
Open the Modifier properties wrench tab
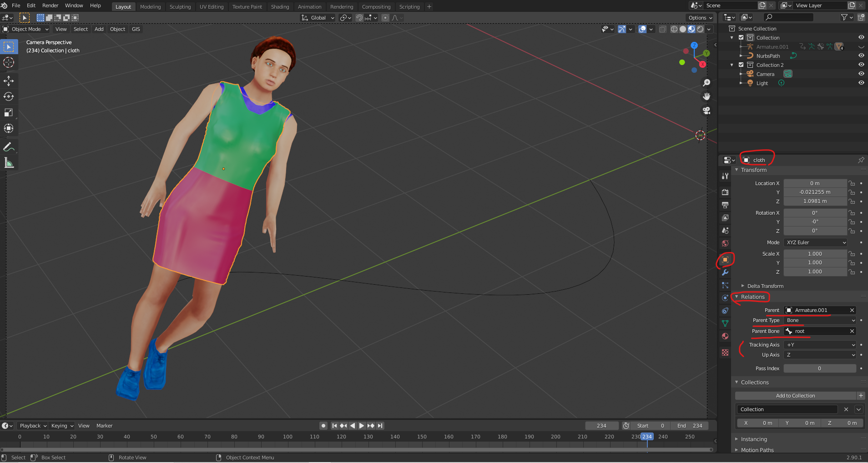pos(725,272)
